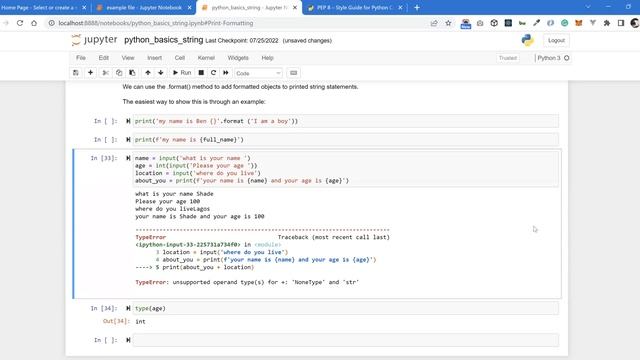Open the Insert menu
The height and width of the screenshot is (360, 640).
coord(154,58)
